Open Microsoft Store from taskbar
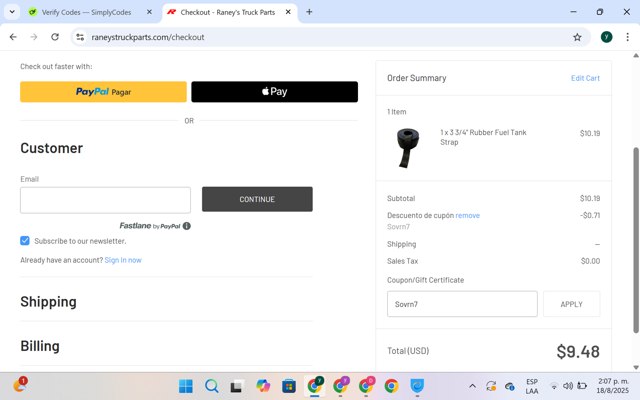This screenshot has width=640, height=400. coord(289,386)
